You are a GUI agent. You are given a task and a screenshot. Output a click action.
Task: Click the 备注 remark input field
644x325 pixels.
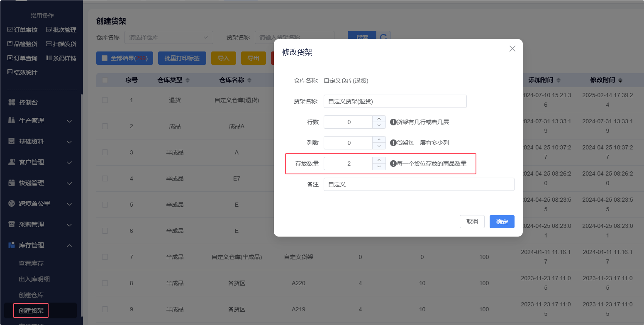pos(419,184)
